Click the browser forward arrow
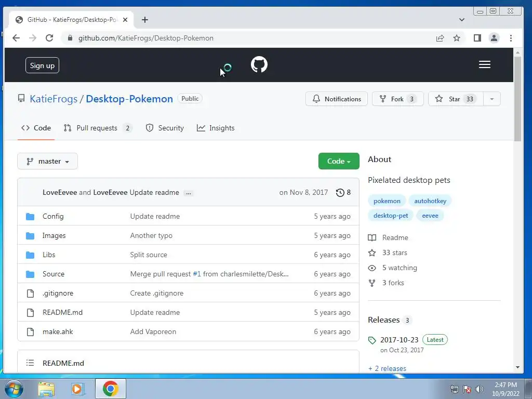 (33, 38)
